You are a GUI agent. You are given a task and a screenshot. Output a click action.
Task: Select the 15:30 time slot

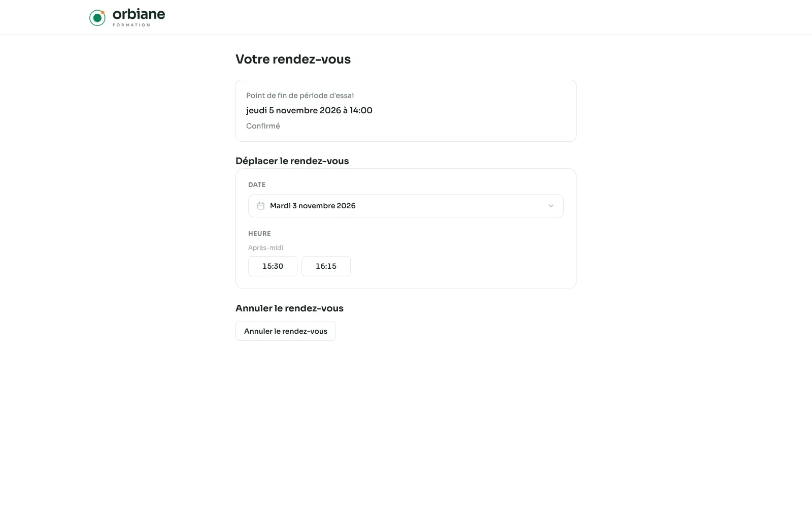tap(273, 266)
